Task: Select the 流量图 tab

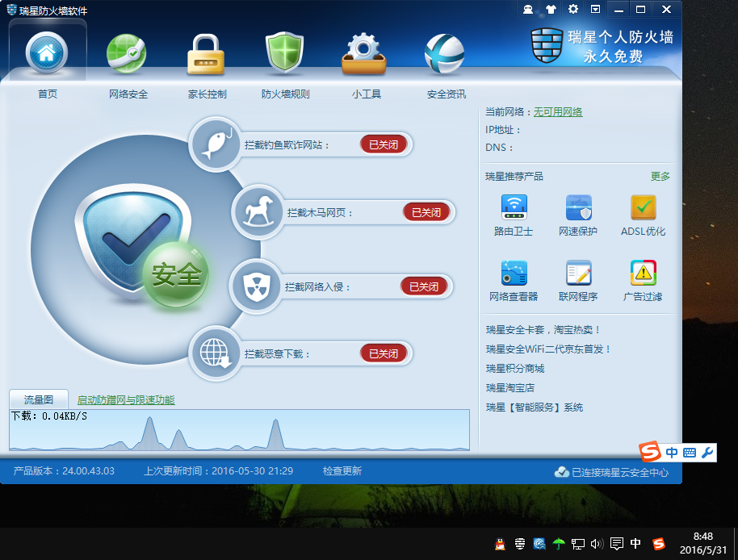Action: point(39,399)
